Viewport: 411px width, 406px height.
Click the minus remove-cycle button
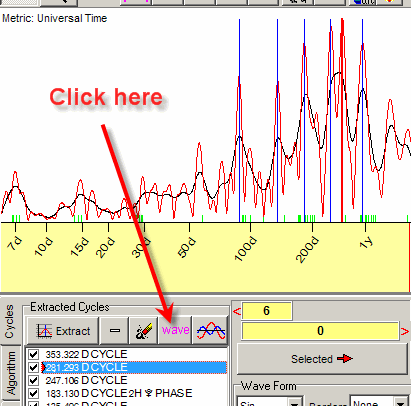115,331
